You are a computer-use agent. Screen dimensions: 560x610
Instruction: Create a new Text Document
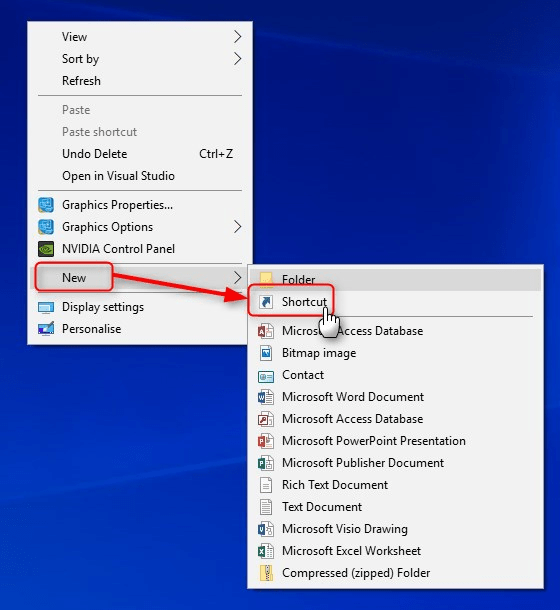coord(395,507)
